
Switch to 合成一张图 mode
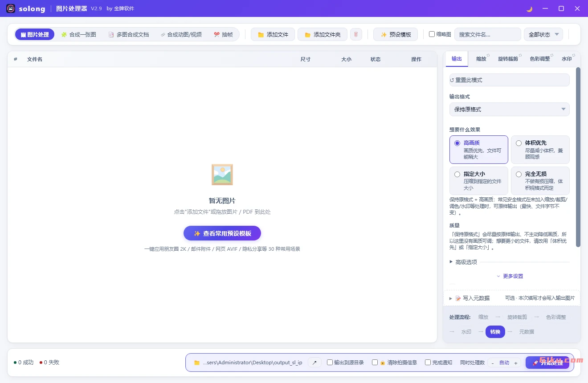79,34
